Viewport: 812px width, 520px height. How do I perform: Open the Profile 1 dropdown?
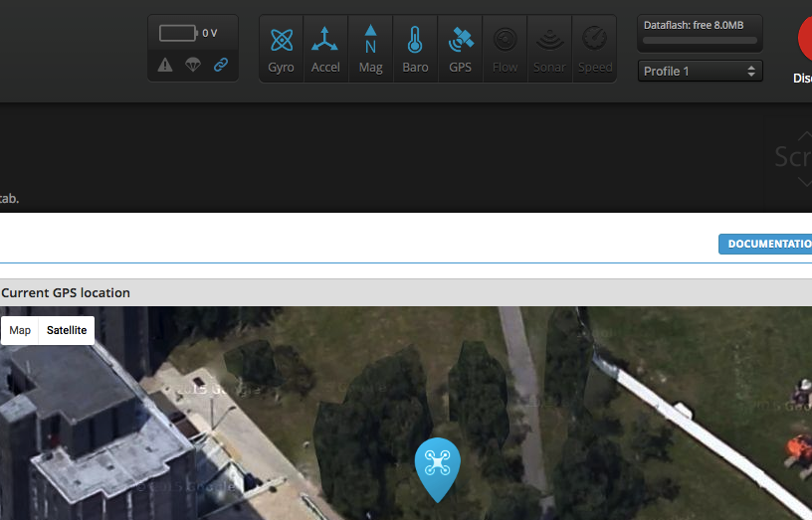click(701, 71)
